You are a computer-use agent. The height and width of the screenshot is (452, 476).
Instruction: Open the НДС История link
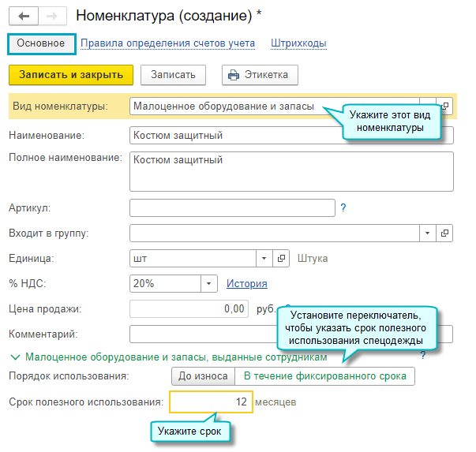tap(247, 284)
